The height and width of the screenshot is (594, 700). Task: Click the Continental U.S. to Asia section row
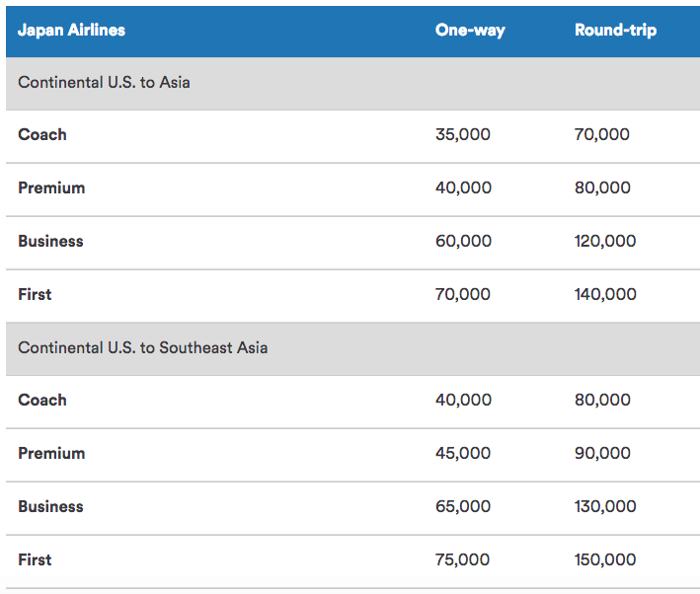(x=352, y=83)
